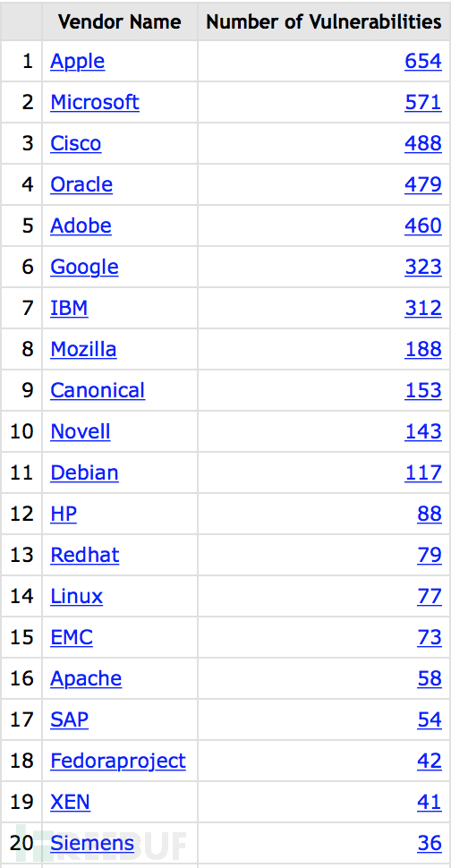
Task: View Google's 323 vulnerabilities
Action: coord(423,267)
